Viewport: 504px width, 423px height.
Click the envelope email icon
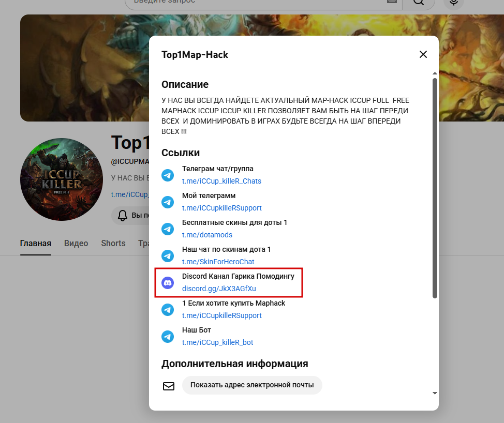click(x=168, y=386)
